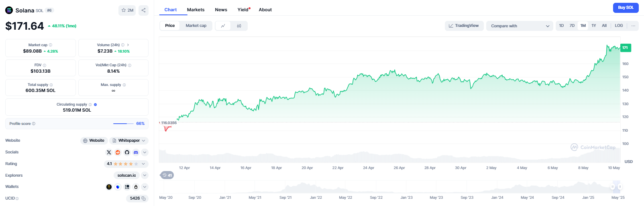Expand the Rating details
The width and height of the screenshot is (644, 206).
coord(143,164)
